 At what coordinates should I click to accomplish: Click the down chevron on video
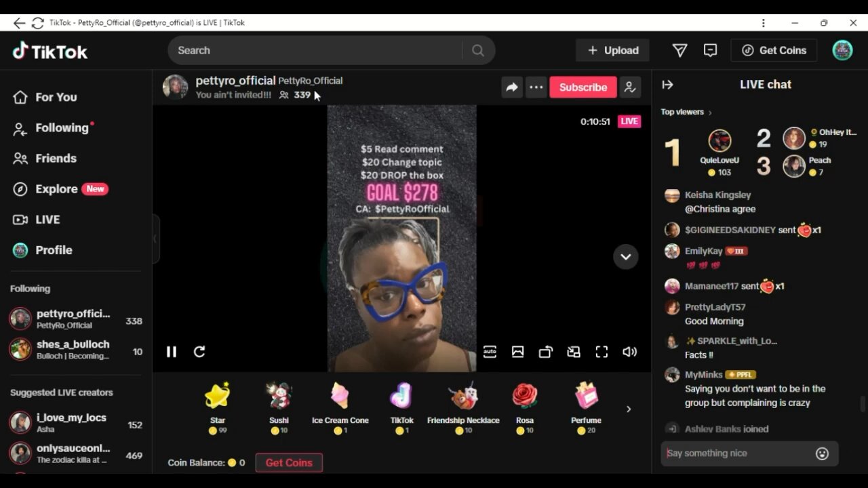point(625,257)
